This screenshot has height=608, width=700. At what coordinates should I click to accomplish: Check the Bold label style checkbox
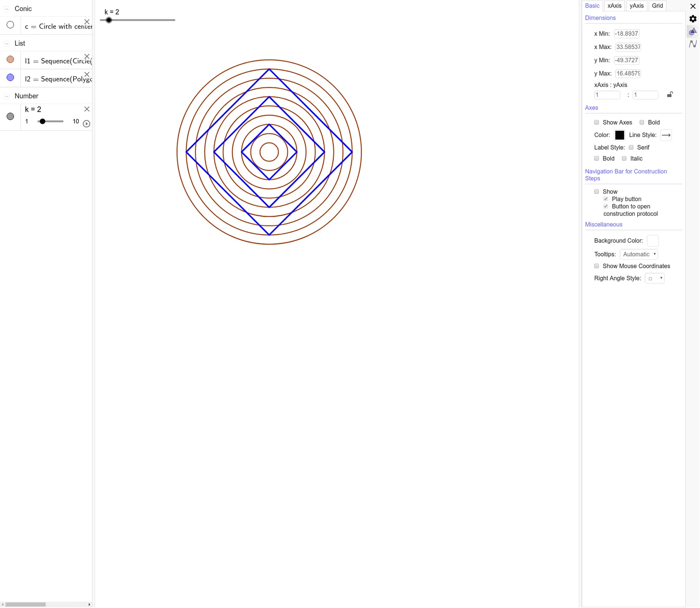[596, 158]
